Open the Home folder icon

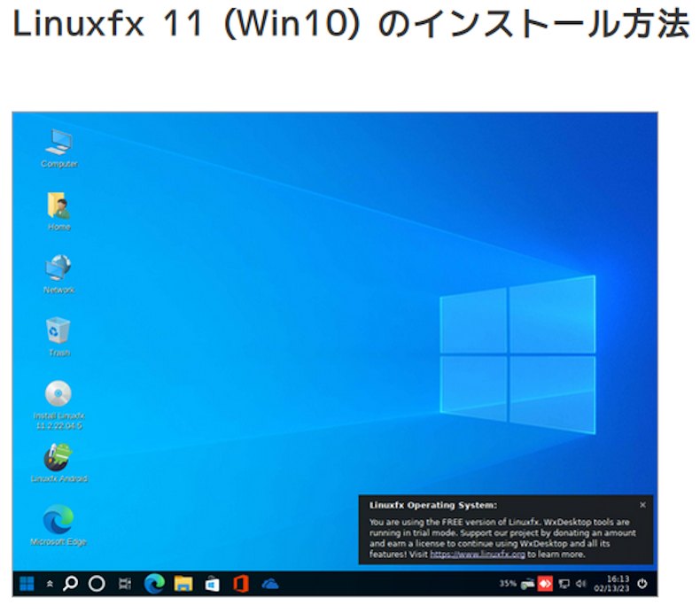(x=58, y=206)
